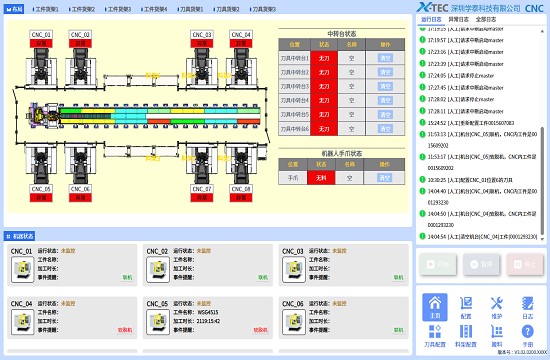Switch to 刀具货架2 tab
550x360 pixels.
pos(226,9)
